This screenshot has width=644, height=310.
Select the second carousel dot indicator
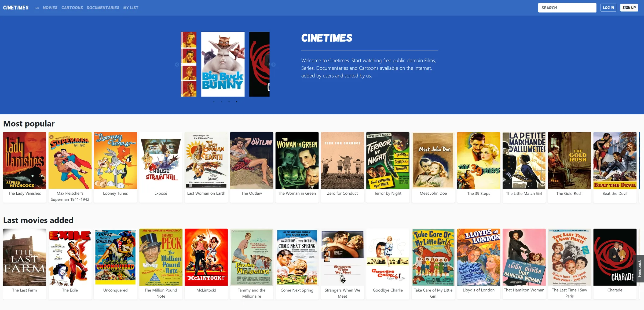click(x=221, y=102)
